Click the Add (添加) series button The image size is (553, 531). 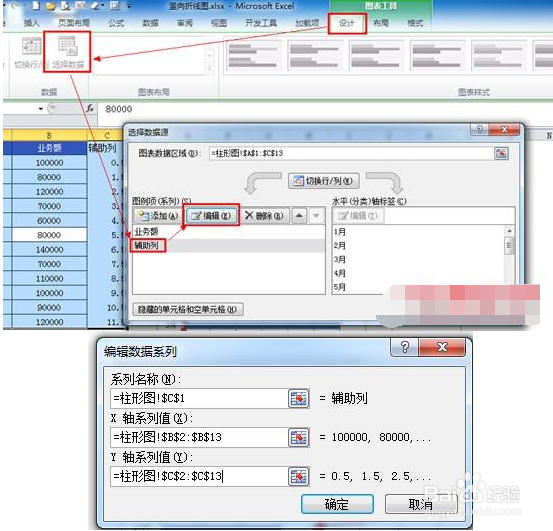pyautogui.click(x=158, y=215)
